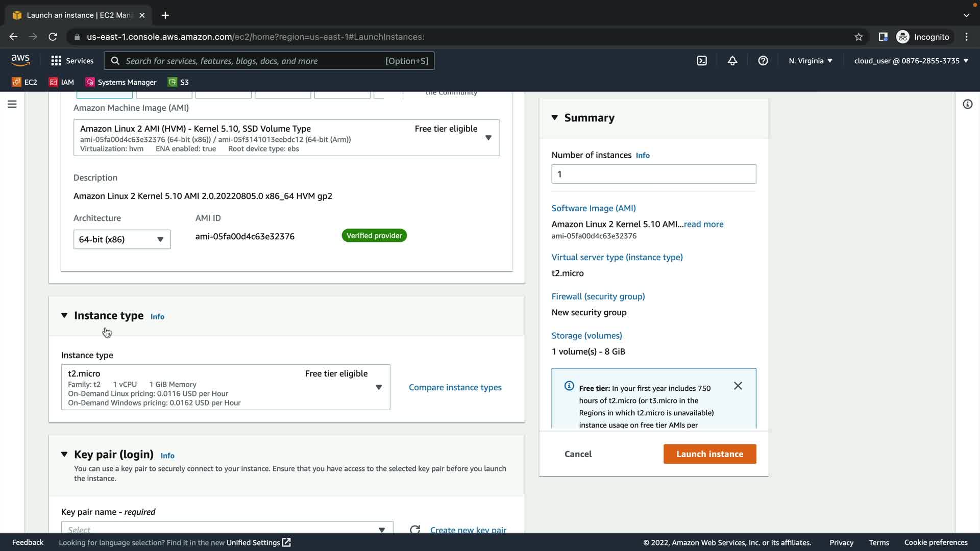Dismiss the Free tier info box
Image resolution: width=980 pixels, height=551 pixels.
738,386
